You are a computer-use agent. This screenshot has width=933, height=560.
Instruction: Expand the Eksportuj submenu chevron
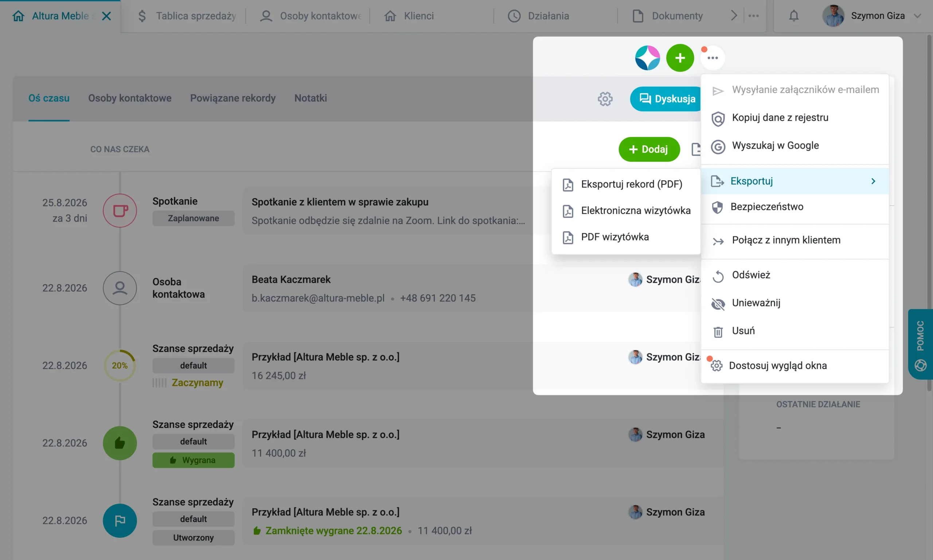click(x=873, y=181)
